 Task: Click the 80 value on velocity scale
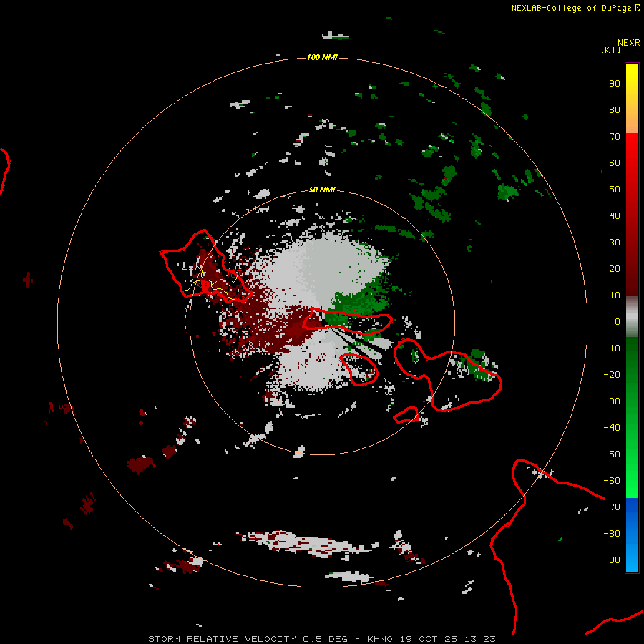(615, 109)
